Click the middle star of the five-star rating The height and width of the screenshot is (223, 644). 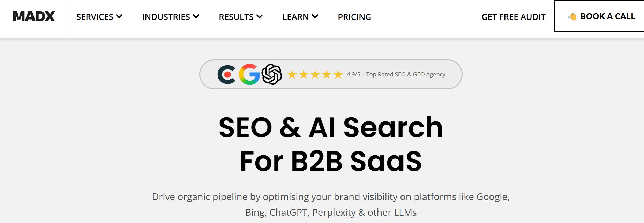point(315,74)
